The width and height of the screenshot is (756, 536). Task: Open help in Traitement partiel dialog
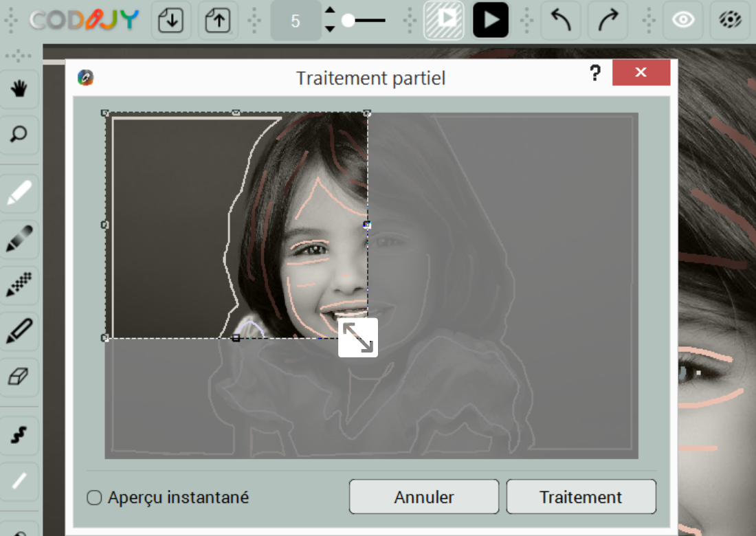[595, 74]
